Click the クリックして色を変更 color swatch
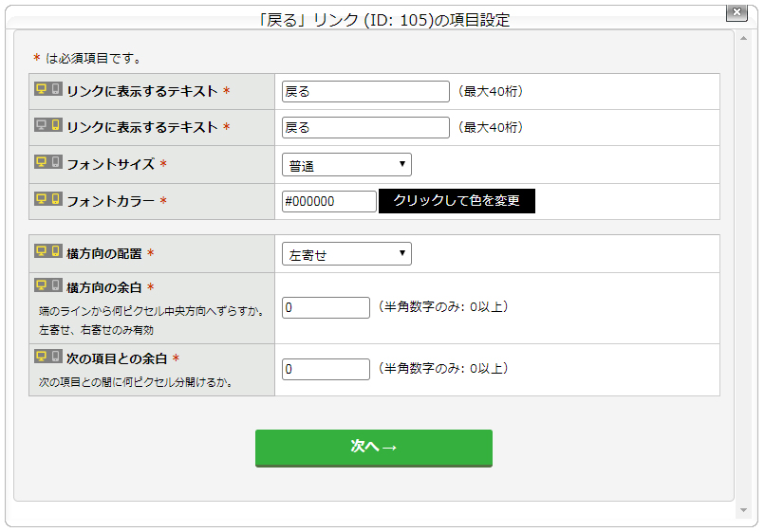The width and height of the screenshot is (765, 532). coord(457,201)
